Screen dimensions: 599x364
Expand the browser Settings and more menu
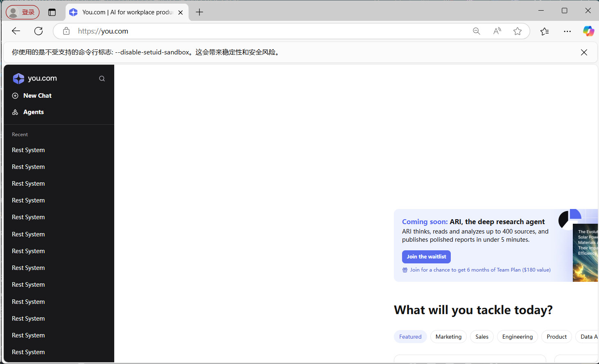pos(567,31)
